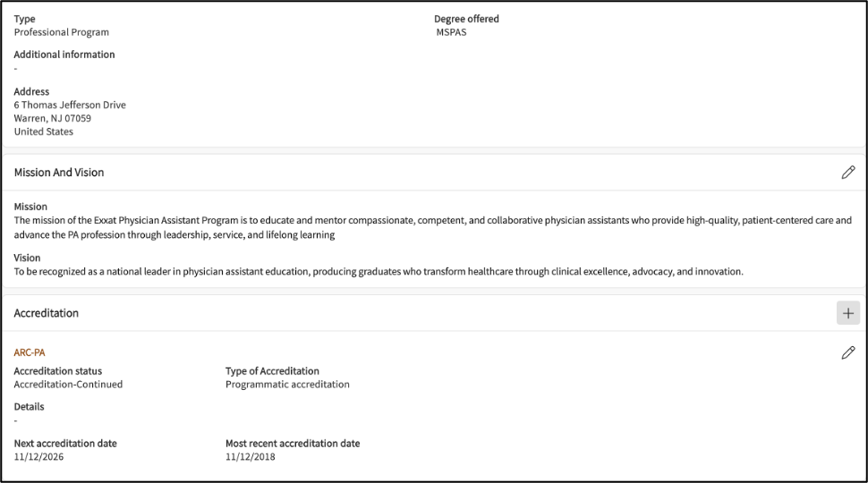868x483 pixels.
Task: Open the ARC-PA accreditation link
Action: (x=30, y=352)
